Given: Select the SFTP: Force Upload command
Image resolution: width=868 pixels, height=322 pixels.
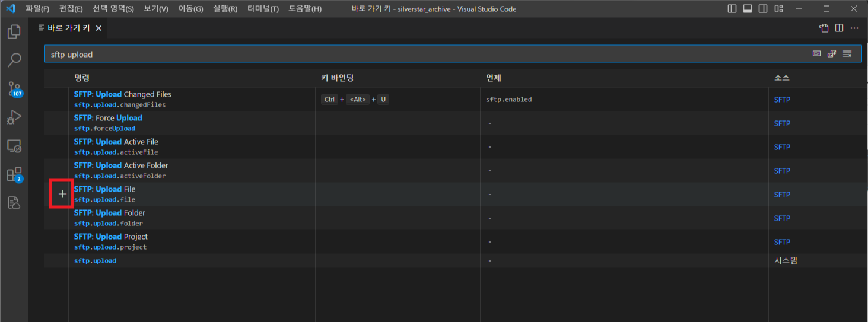Looking at the screenshot, I should [x=456, y=123].
